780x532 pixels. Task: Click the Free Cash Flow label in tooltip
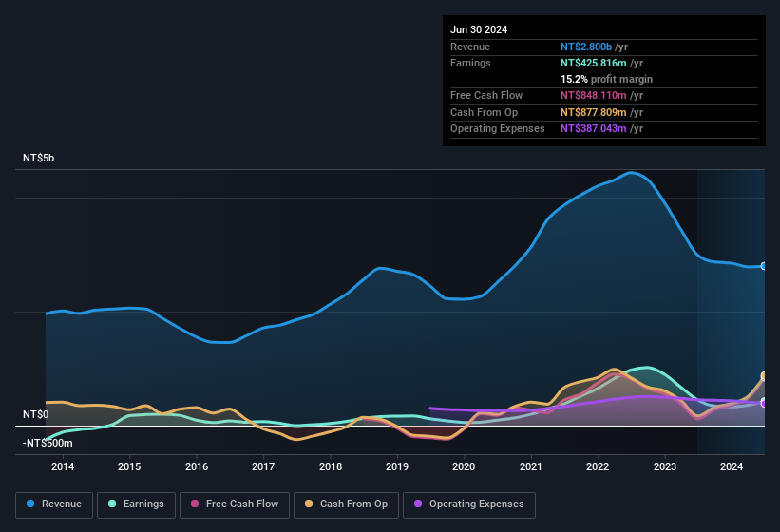(486, 95)
